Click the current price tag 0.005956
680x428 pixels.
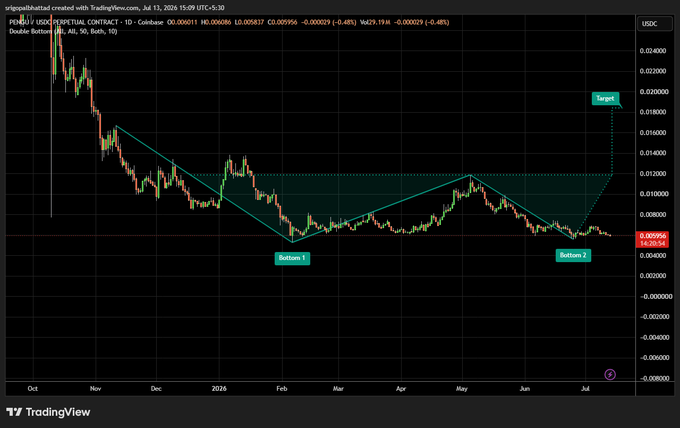pos(652,236)
